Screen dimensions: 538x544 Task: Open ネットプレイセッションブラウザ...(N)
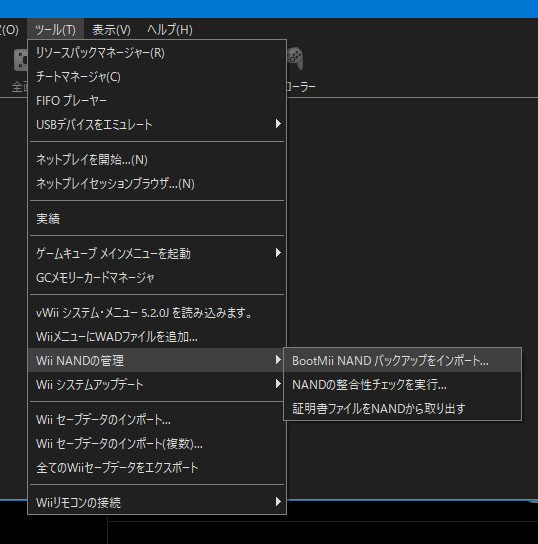pos(157,184)
